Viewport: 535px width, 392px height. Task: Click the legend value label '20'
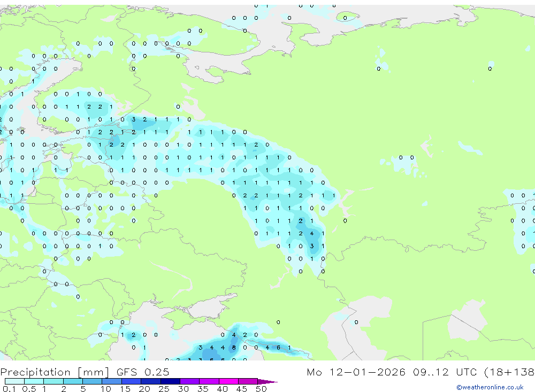pyautogui.click(x=144, y=389)
